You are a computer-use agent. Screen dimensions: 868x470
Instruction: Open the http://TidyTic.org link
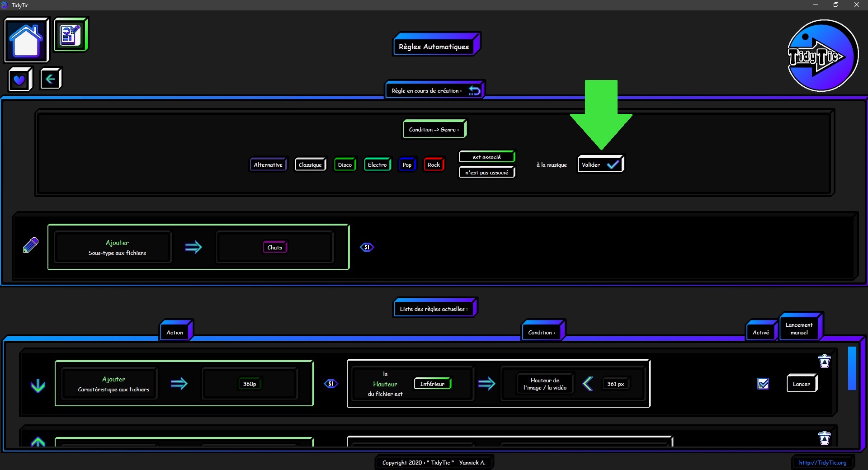[x=822, y=462]
